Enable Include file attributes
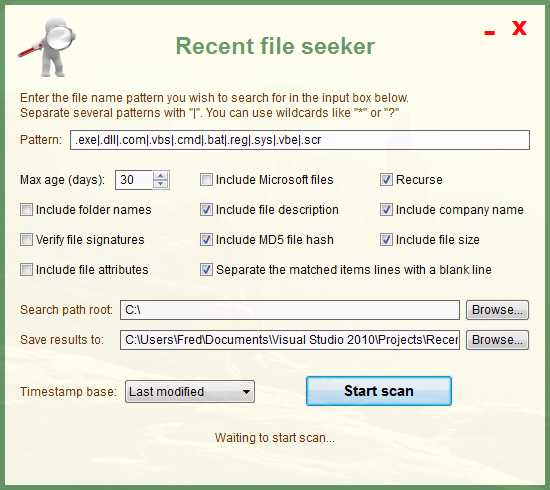 (26, 270)
